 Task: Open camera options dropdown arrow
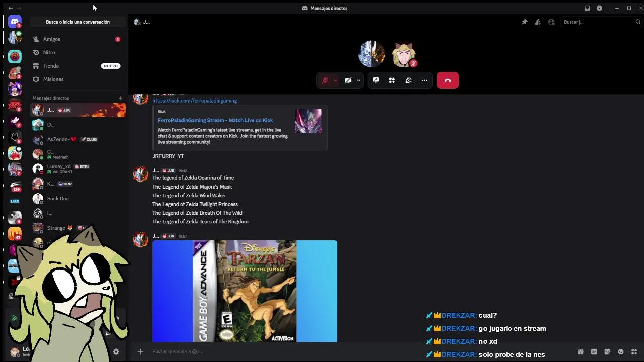click(358, 80)
